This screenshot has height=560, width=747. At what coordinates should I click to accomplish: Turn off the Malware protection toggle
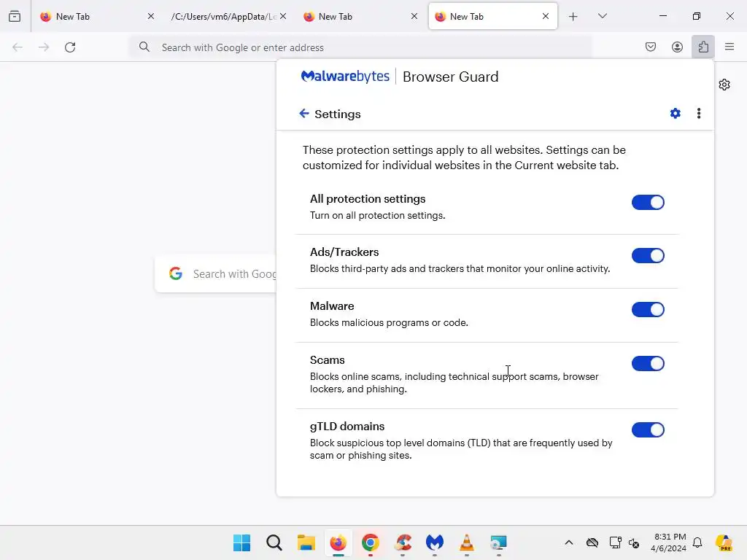(648, 309)
